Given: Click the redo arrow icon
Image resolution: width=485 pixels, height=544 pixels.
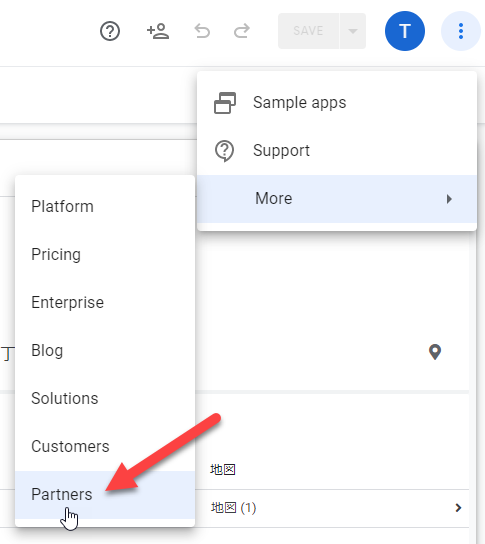Looking at the screenshot, I should click(242, 31).
